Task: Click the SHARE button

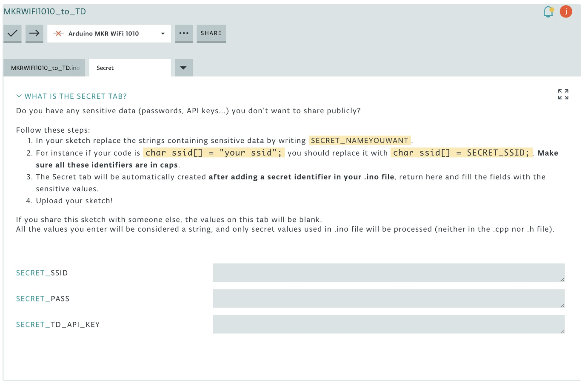Action: (211, 33)
